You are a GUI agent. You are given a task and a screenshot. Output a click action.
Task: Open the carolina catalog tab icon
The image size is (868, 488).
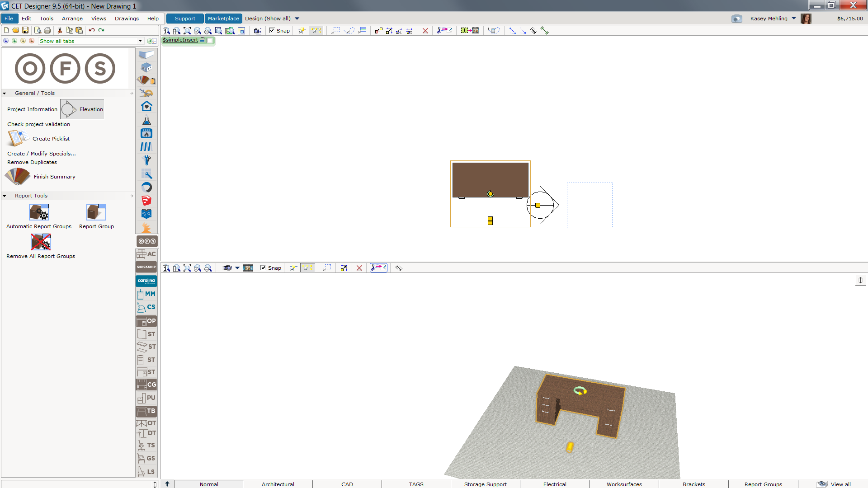pos(146,281)
